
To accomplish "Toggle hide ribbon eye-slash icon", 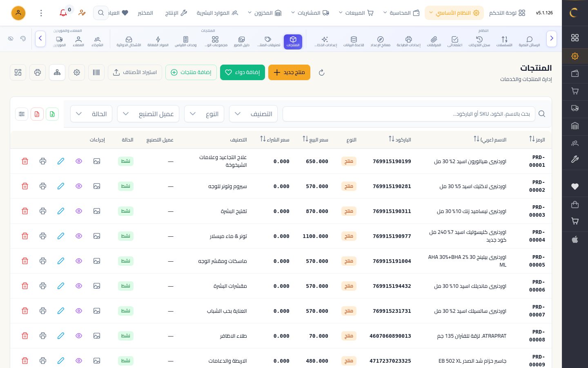I will tap(11, 38).
